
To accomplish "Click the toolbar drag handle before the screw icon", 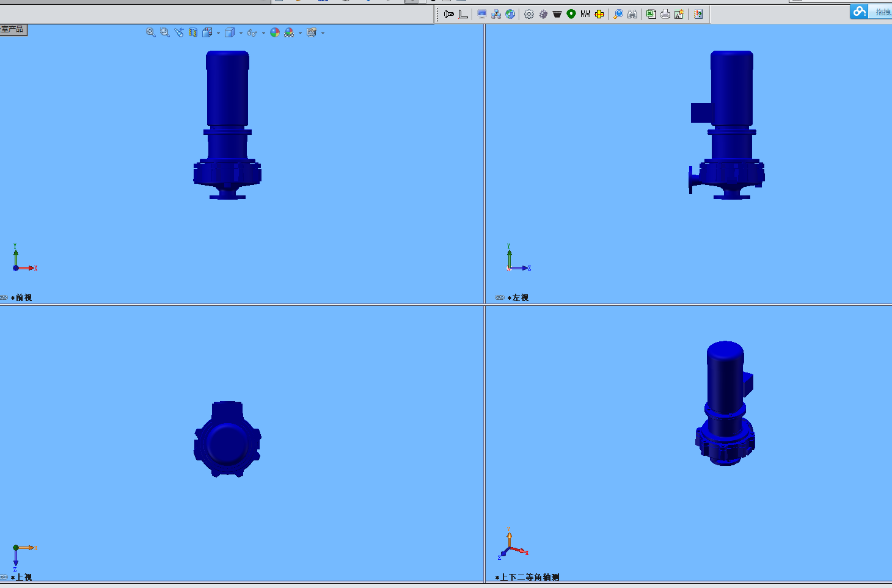I will pyautogui.click(x=438, y=15).
